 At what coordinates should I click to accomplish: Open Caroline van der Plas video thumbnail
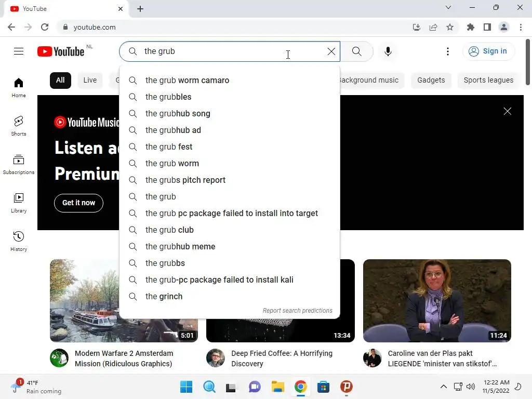pos(437,301)
